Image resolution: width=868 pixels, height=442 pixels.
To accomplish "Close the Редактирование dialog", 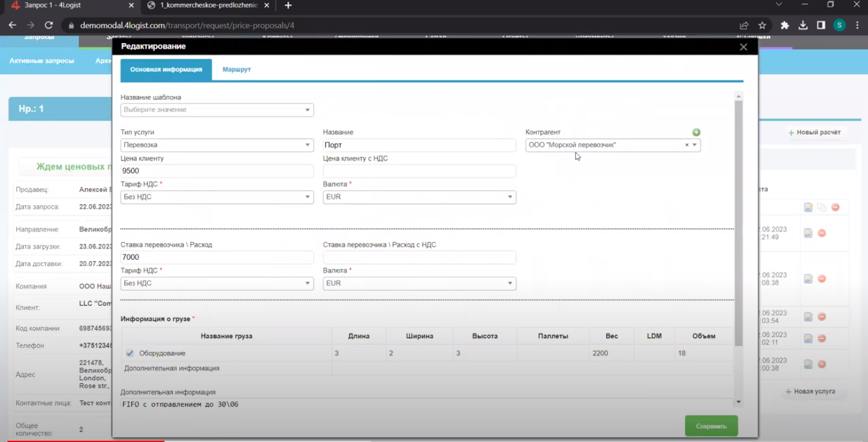I will (743, 47).
